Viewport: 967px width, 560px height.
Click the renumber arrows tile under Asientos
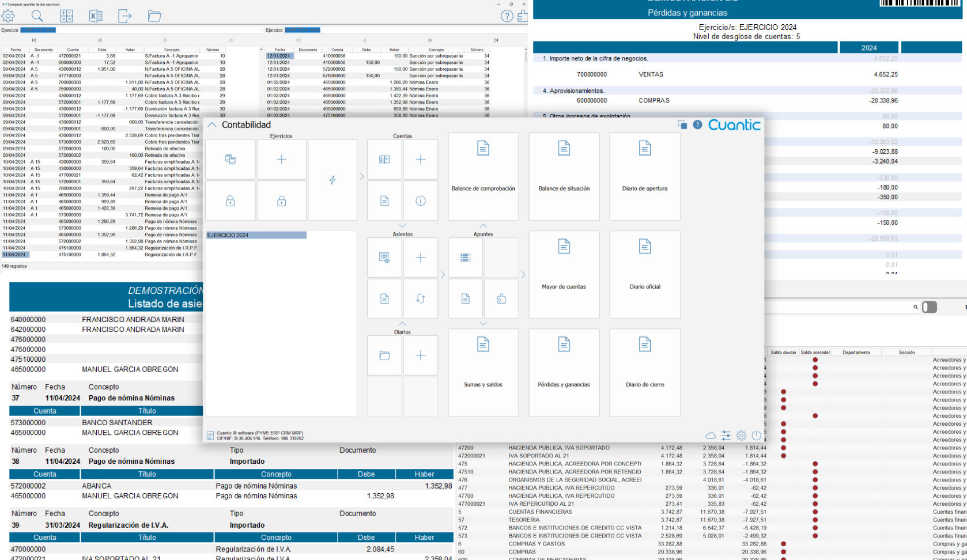[x=421, y=298]
